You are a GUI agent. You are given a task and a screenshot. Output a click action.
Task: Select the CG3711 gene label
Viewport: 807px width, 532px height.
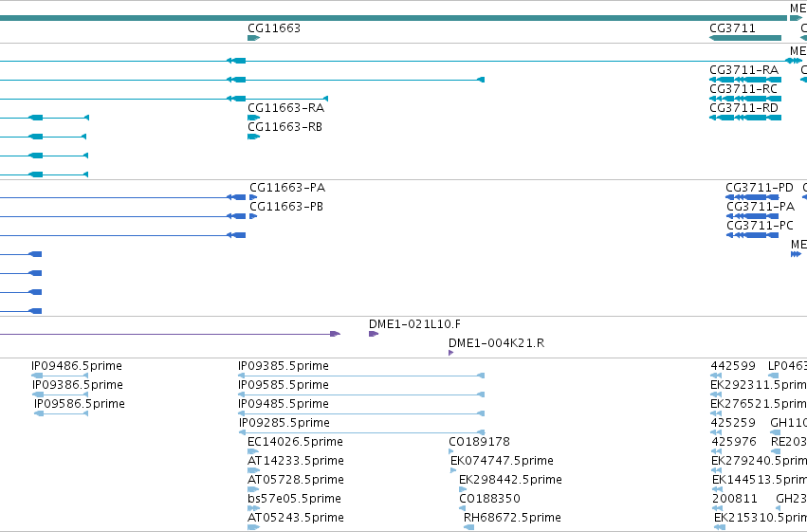732,28
